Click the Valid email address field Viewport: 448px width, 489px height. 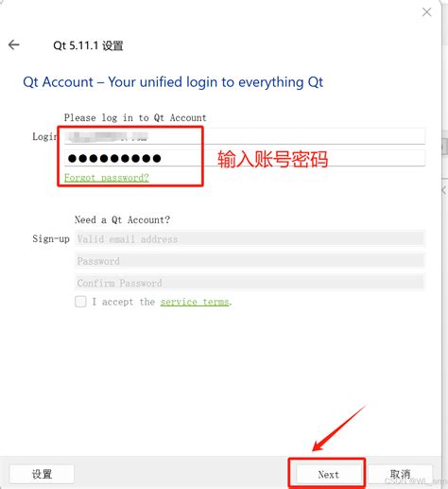250,239
